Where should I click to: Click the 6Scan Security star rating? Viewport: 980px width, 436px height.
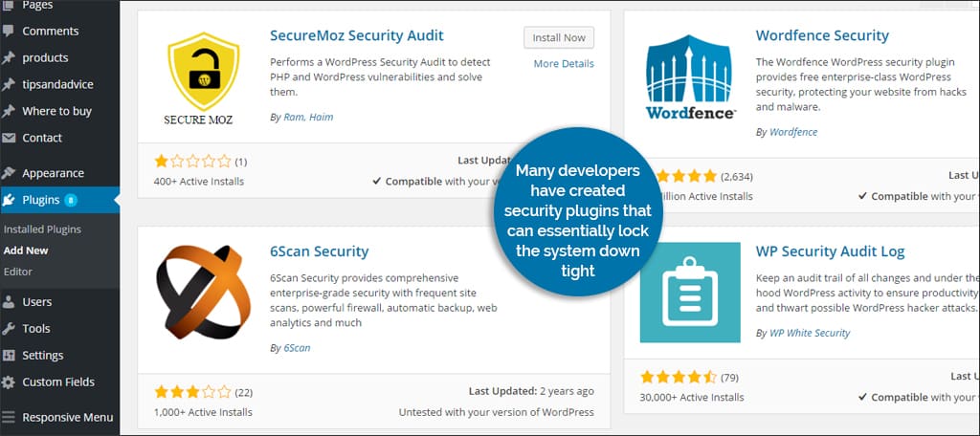coord(192,392)
